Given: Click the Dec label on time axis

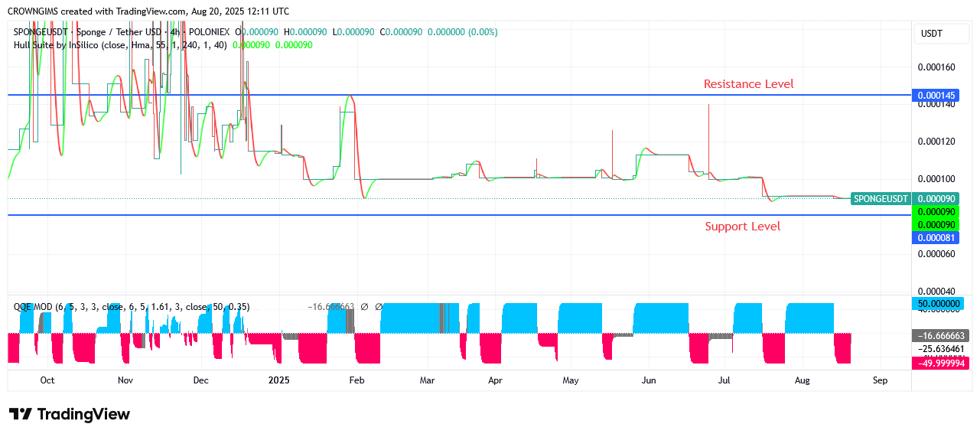Looking at the screenshot, I should pos(200,380).
